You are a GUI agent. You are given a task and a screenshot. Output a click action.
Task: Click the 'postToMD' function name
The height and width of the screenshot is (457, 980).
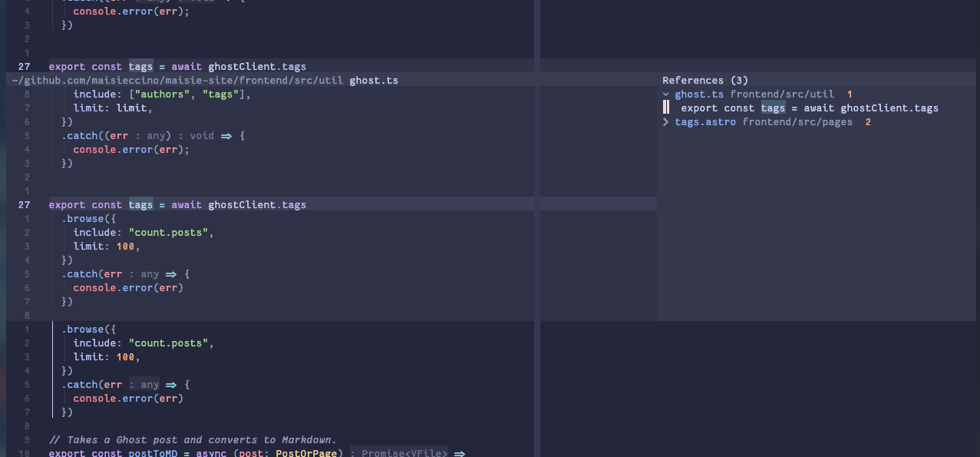(153, 453)
